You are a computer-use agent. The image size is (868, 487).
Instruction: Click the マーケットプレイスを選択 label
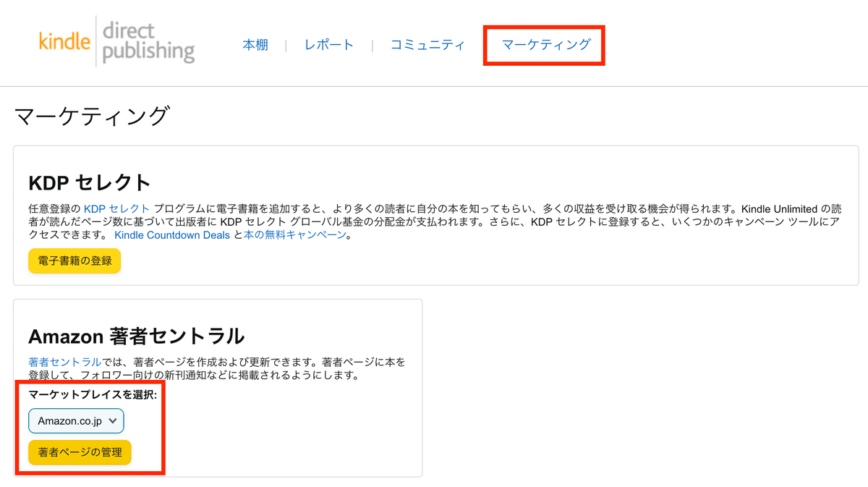click(93, 395)
